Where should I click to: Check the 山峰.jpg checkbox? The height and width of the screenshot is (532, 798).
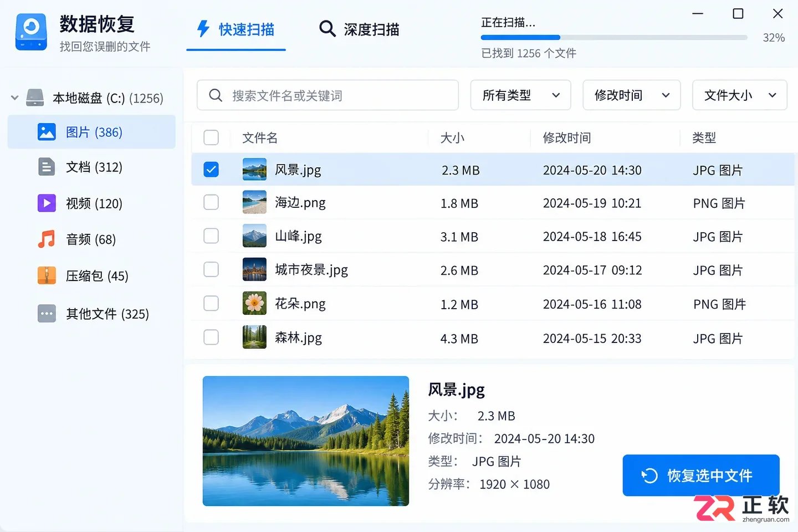(x=211, y=236)
